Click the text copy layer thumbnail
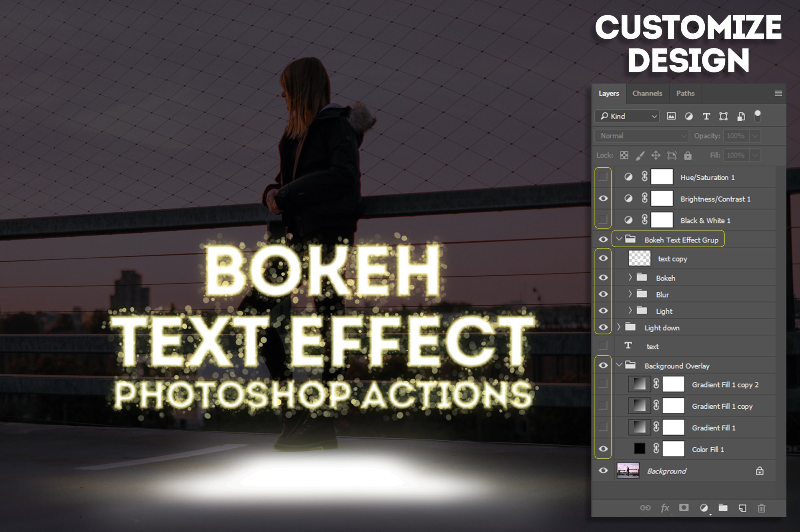This screenshot has width=800, height=532. point(640,258)
